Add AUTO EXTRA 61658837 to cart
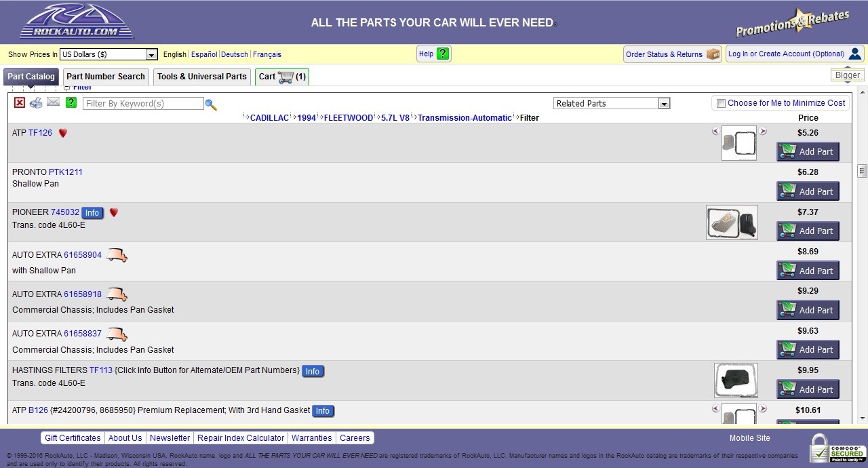Screen dimensions: 868x468 click(808, 349)
